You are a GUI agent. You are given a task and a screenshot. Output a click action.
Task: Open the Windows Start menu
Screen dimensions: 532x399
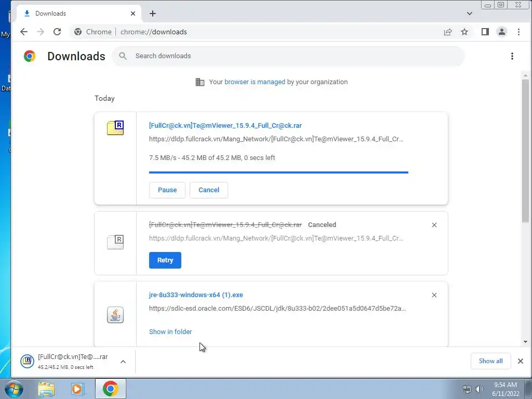tap(14, 389)
